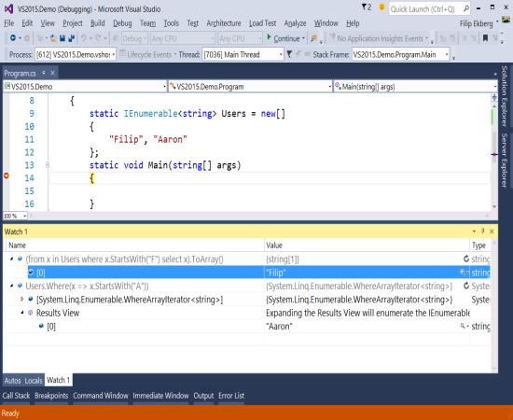Close the Watch 1 panel

(x=492, y=231)
